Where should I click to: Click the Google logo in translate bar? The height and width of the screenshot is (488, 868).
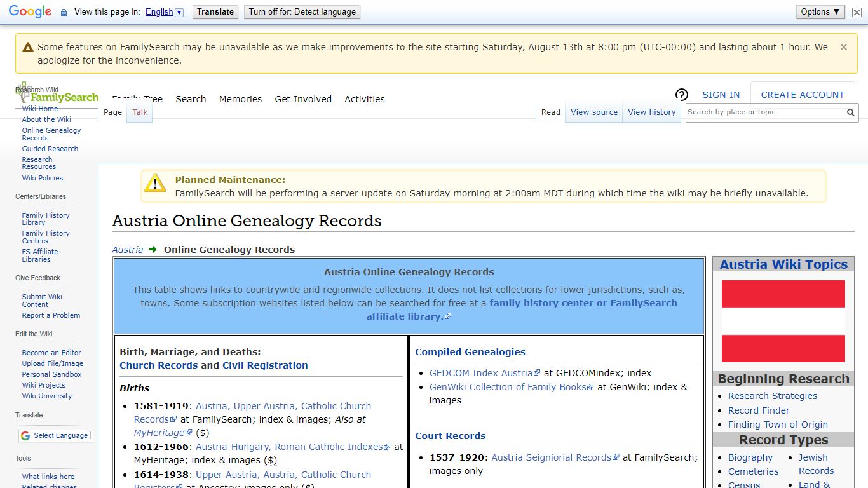31,12
